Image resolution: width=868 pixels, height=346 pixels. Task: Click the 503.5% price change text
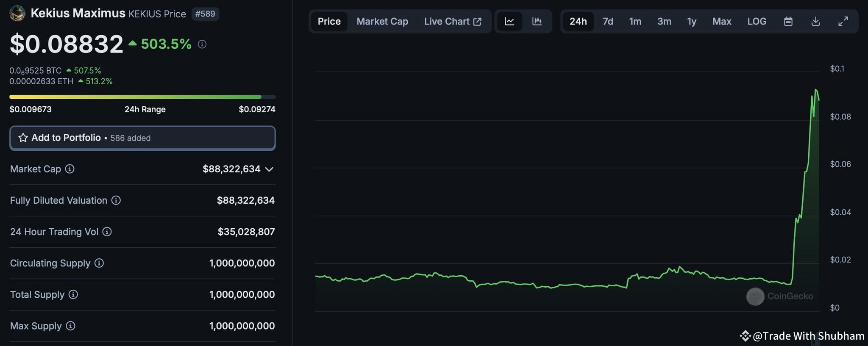click(166, 44)
